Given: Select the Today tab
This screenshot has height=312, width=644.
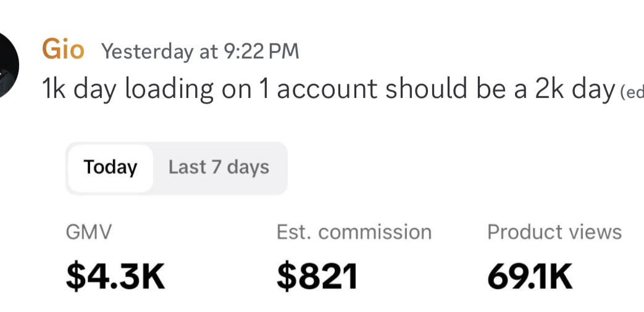Looking at the screenshot, I should [x=111, y=168].
